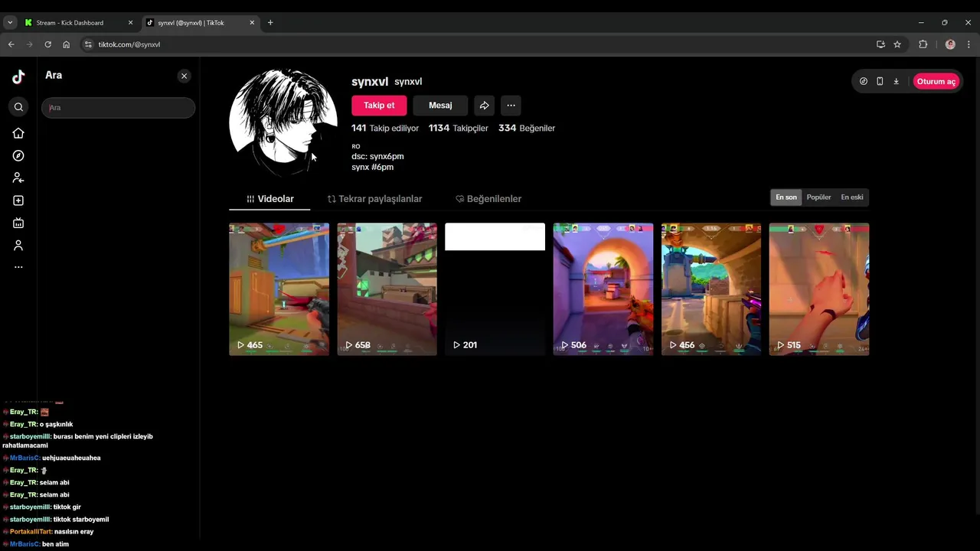Open the video with 201 views
Image resolution: width=980 pixels, height=551 pixels.
(x=495, y=289)
